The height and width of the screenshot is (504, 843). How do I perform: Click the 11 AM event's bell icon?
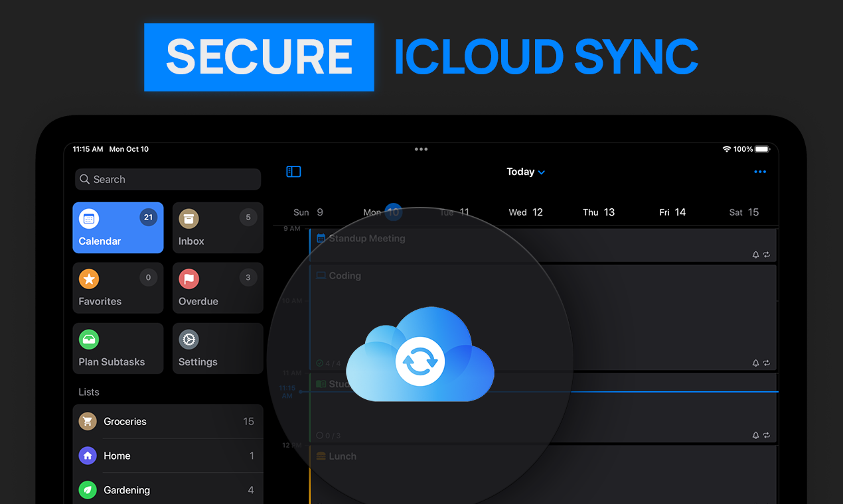(755, 435)
